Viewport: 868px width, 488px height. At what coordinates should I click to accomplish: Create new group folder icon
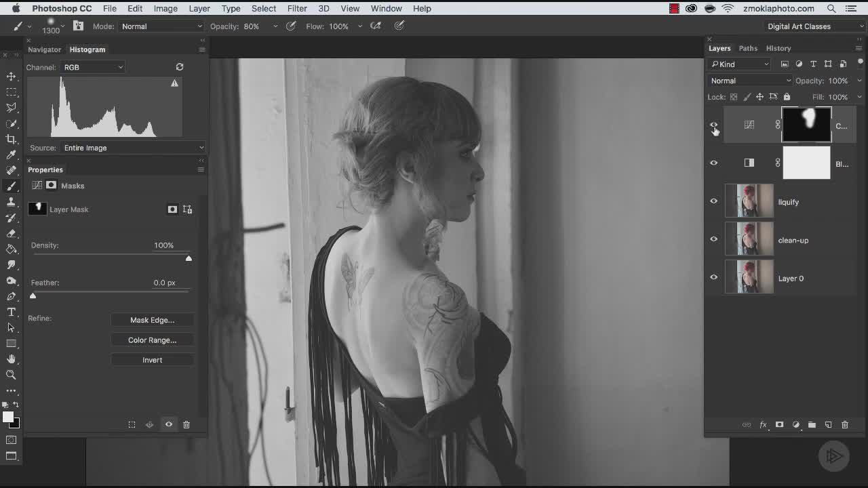[812, 425]
